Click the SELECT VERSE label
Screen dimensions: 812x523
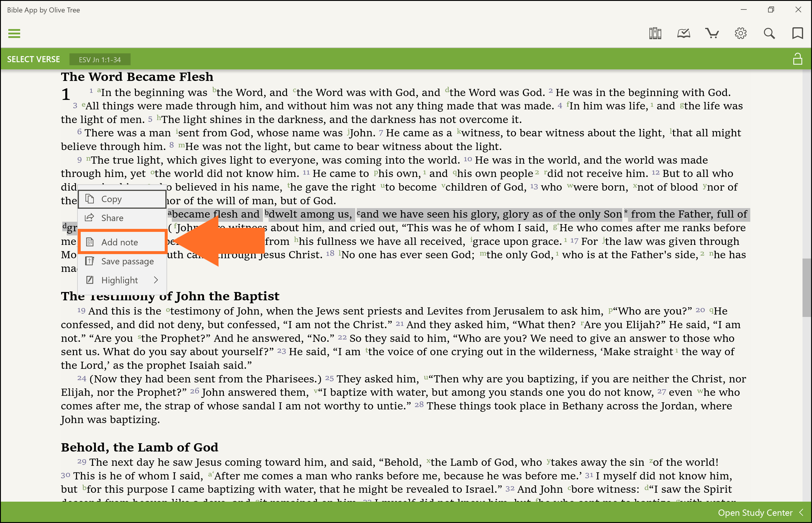pyautogui.click(x=33, y=59)
